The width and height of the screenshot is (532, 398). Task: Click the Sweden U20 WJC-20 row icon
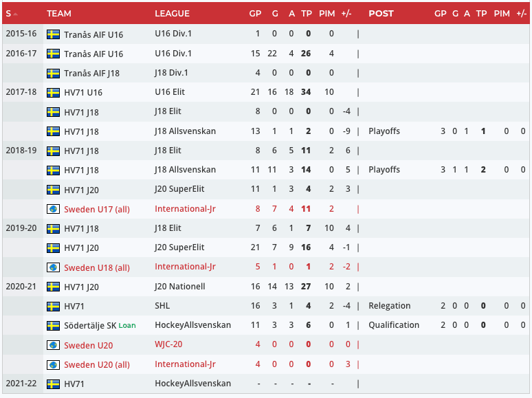(x=53, y=345)
